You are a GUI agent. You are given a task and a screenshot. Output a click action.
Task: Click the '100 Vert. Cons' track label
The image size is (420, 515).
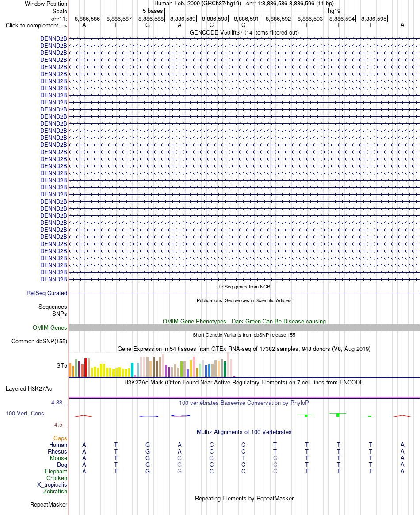(x=25, y=414)
